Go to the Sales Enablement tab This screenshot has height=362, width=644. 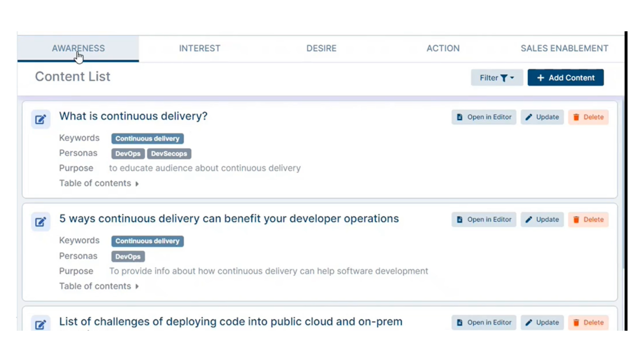coord(564,49)
